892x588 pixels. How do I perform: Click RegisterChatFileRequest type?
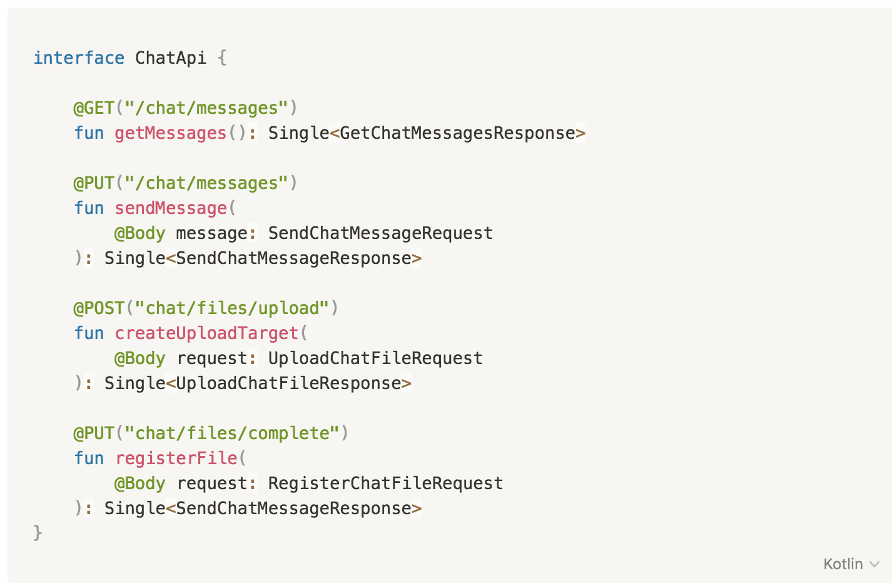click(385, 483)
